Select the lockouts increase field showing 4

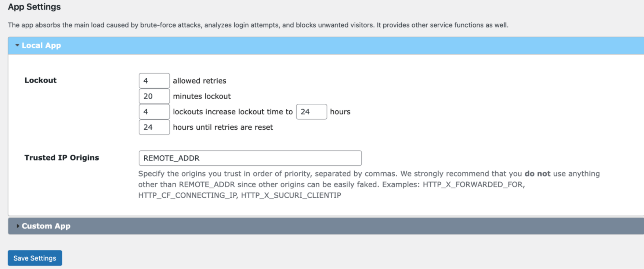[x=154, y=111]
